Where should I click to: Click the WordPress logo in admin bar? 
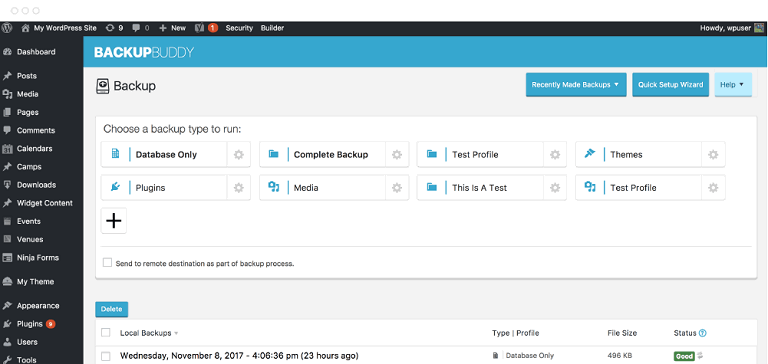point(7,28)
